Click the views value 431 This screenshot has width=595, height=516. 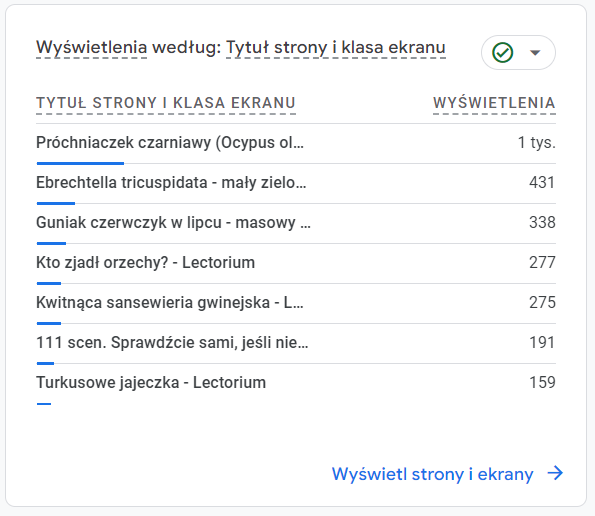[542, 182]
